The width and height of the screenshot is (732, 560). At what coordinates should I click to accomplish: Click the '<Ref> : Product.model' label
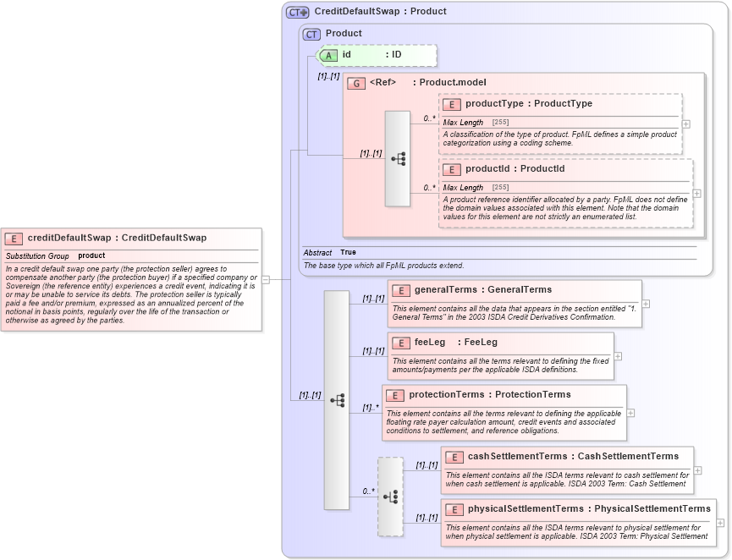(427, 82)
